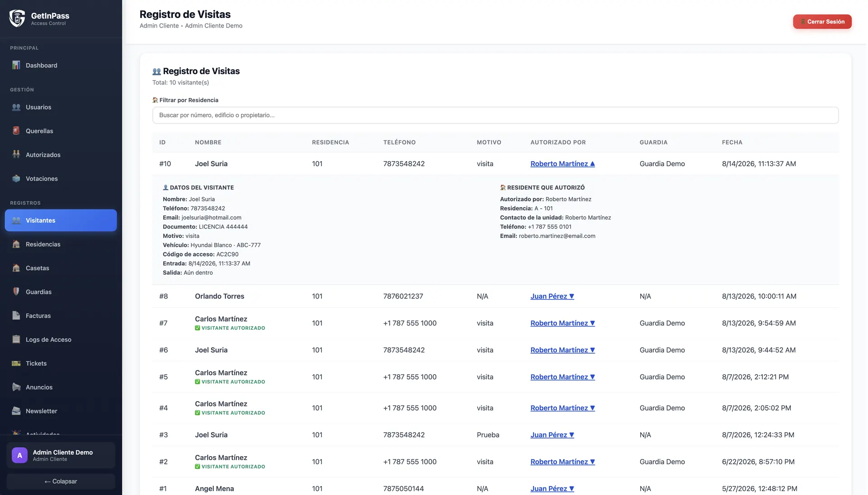868x495 pixels.
Task: Expand Juan Pérez details on row #8
Action: tap(552, 296)
